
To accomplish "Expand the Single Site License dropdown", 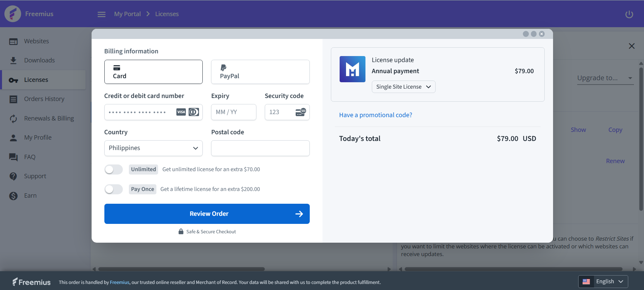I will coord(403,87).
